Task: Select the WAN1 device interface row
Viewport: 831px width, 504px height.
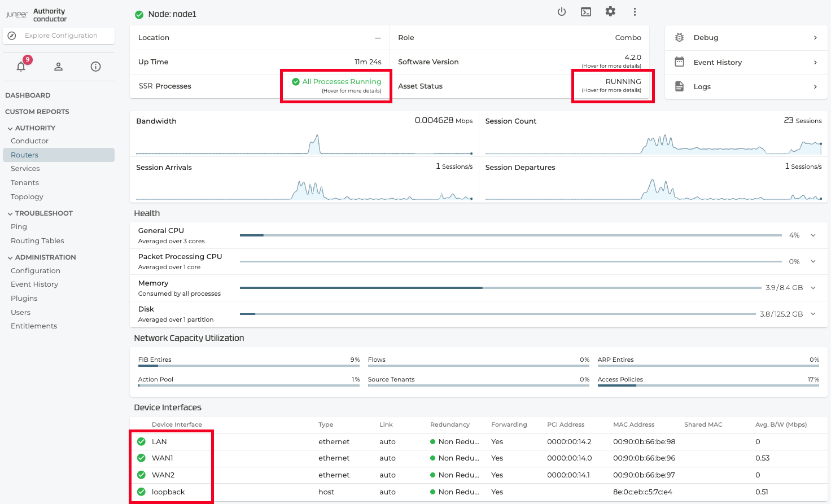Action: click(x=163, y=458)
